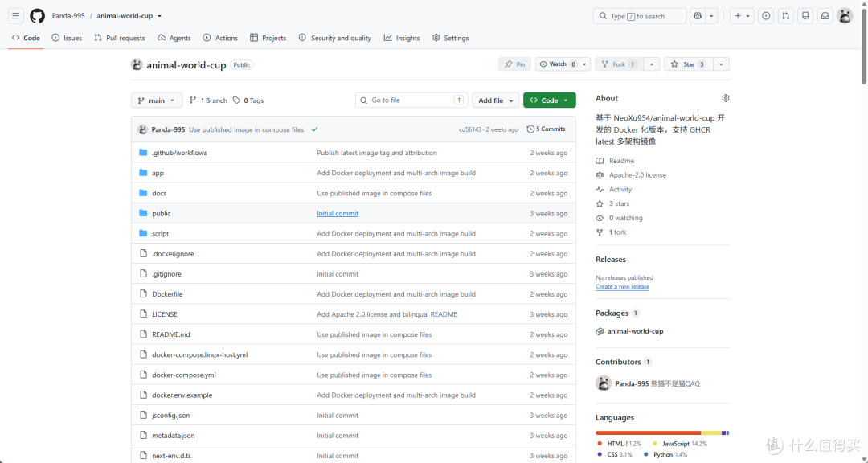This screenshot has height=463, width=868.
Task: Click the eye icon beside 0 watching
Action: (600, 218)
